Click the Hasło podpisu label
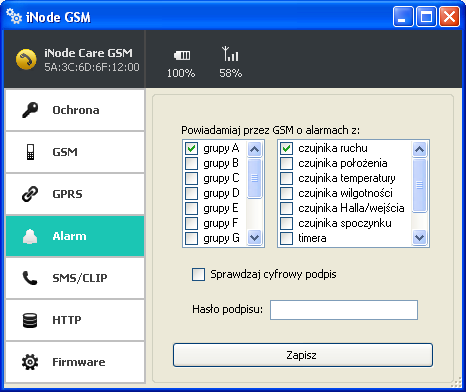 click(x=228, y=310)
